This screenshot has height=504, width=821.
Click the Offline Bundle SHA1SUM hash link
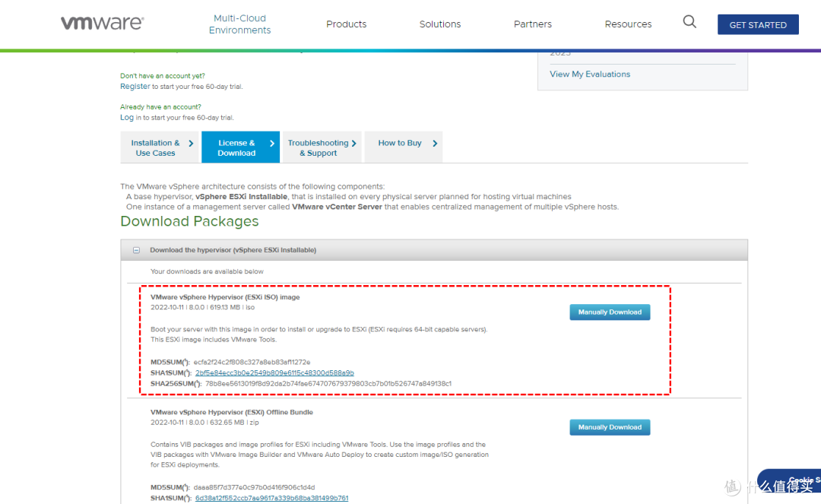(271, 498)
